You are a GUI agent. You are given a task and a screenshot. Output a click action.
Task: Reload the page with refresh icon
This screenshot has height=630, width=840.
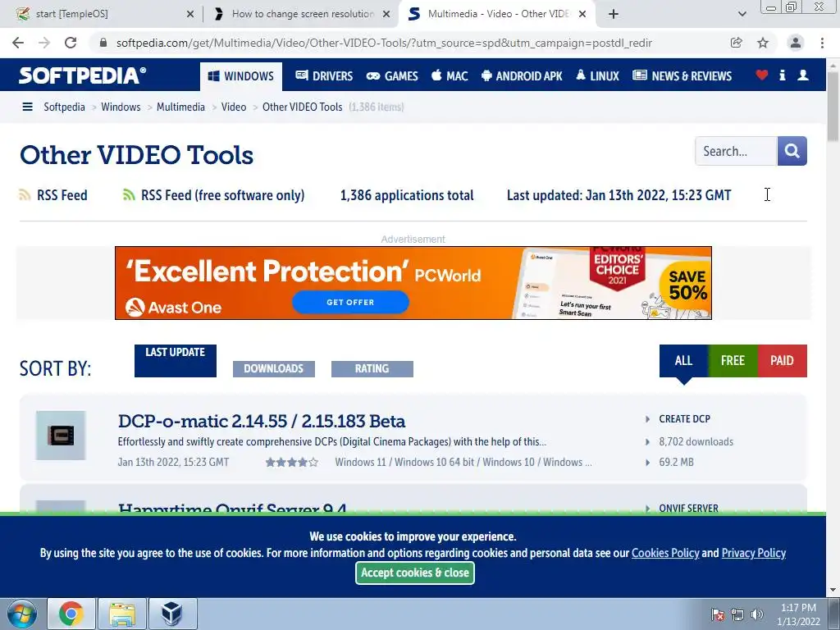(71, 43)
